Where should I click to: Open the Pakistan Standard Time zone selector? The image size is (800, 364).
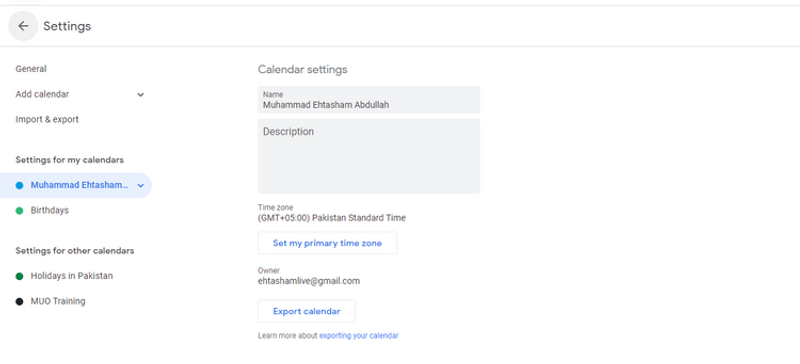tap(332, 218)
